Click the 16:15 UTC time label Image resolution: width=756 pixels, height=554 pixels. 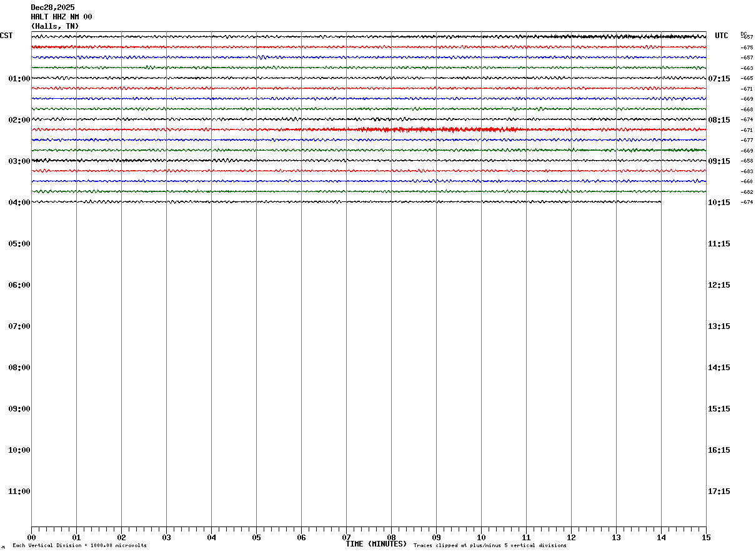[719, 450]
